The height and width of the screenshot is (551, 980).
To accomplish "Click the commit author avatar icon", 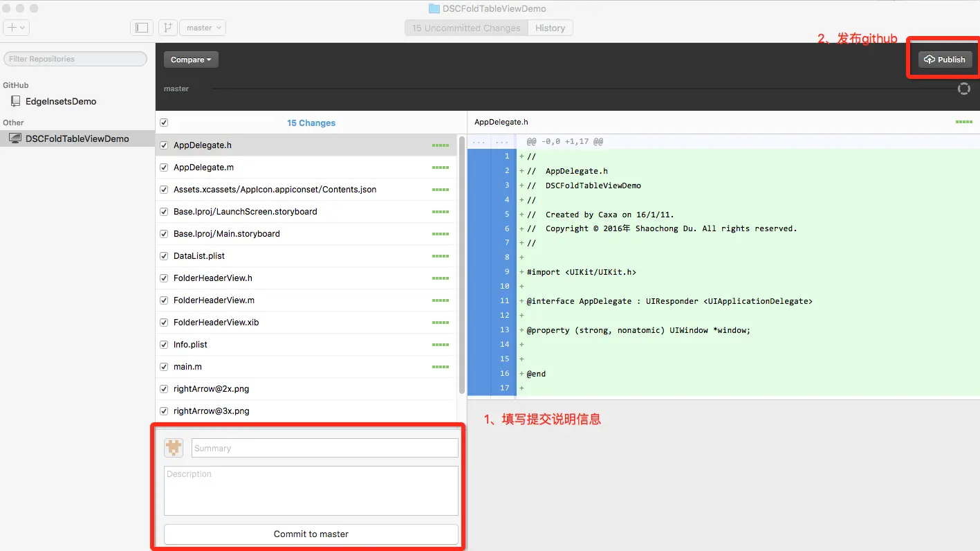I will pyautogui.click(x=174, y=448).
